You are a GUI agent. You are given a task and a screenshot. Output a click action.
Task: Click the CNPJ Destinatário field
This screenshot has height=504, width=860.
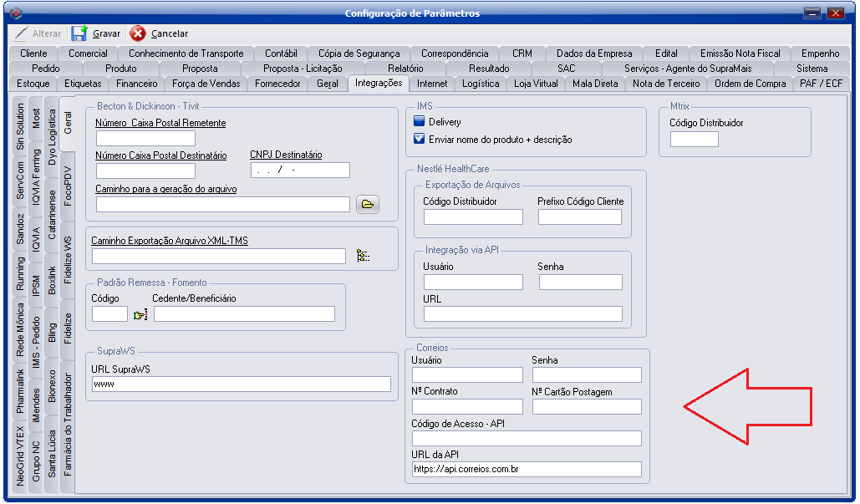click(300, 171)
